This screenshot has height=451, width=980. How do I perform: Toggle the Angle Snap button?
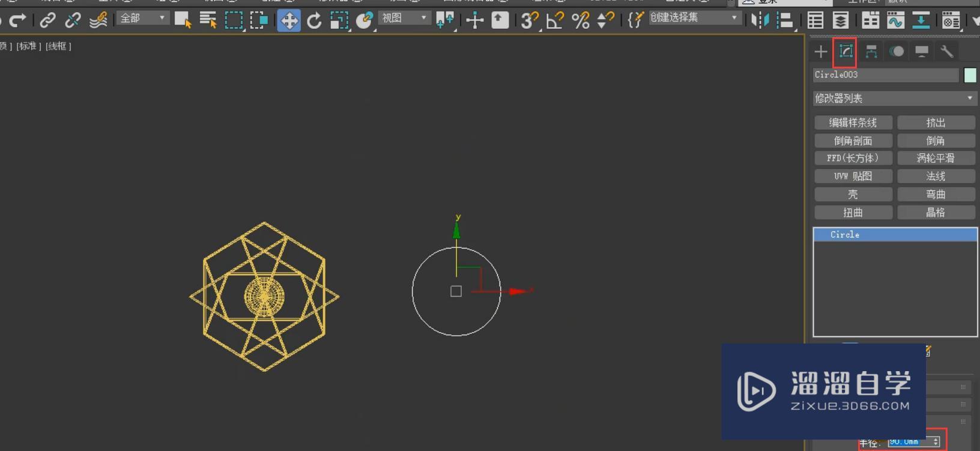(x=555, y=20)
